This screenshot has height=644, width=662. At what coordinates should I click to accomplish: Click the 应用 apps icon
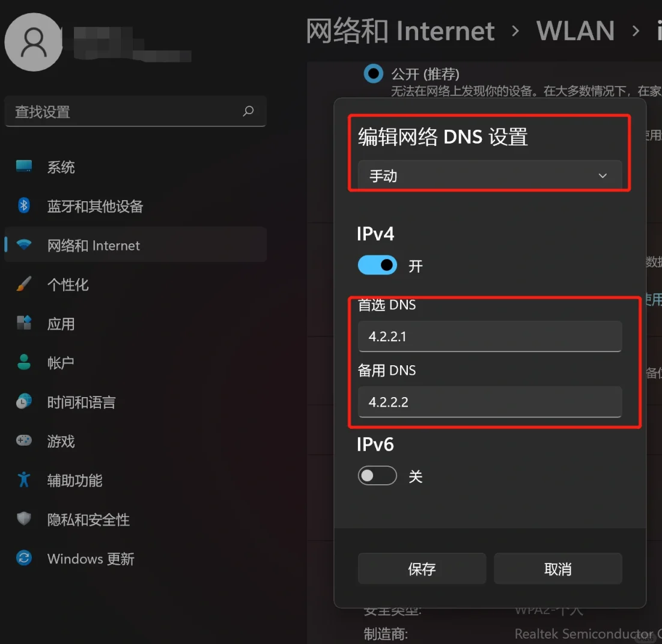click(x=24, y=323)
